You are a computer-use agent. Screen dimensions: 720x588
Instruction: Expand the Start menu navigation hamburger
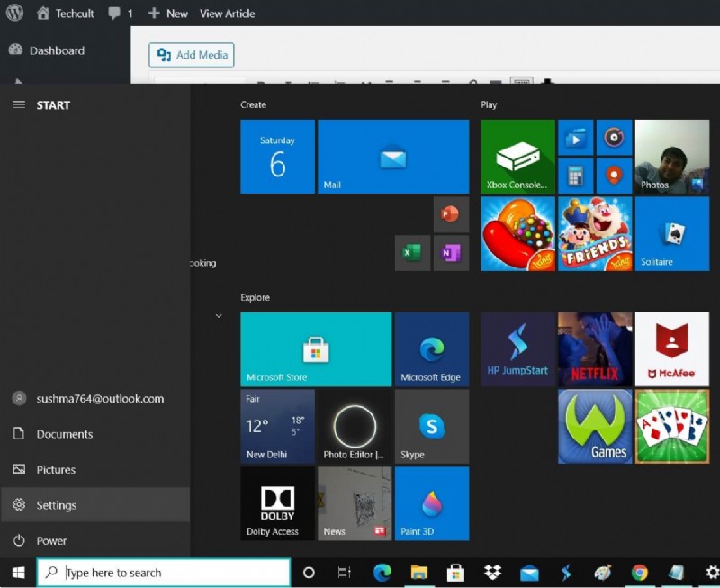click(x=19, y=104)
